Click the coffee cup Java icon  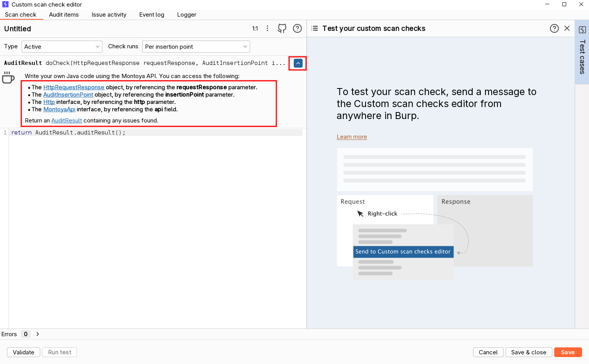tap(8, 77)
